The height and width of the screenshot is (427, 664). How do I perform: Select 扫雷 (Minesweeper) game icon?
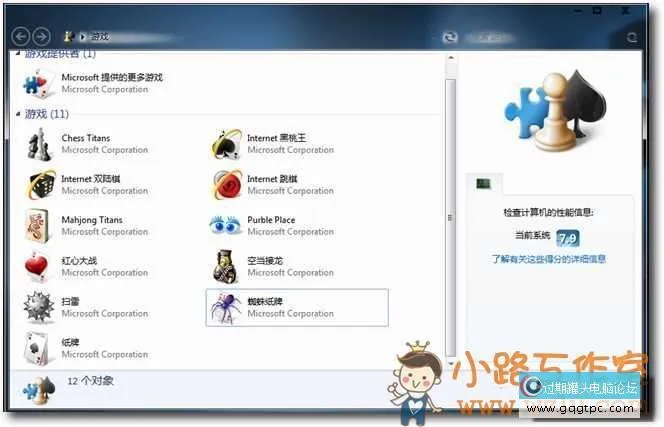40,307
